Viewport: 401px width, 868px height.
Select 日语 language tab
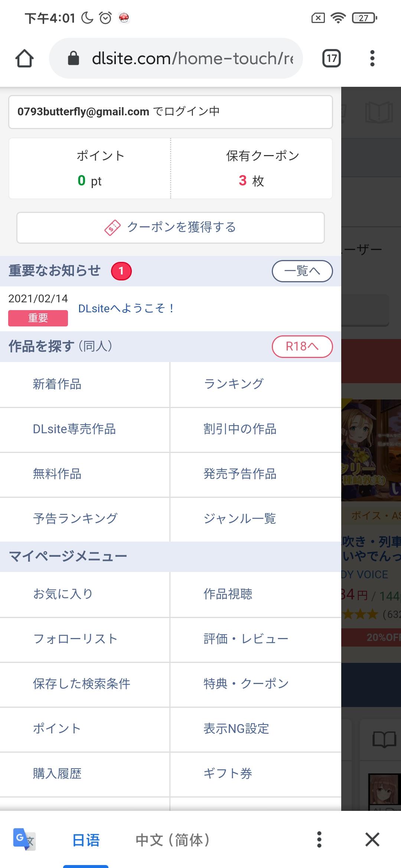86,840
